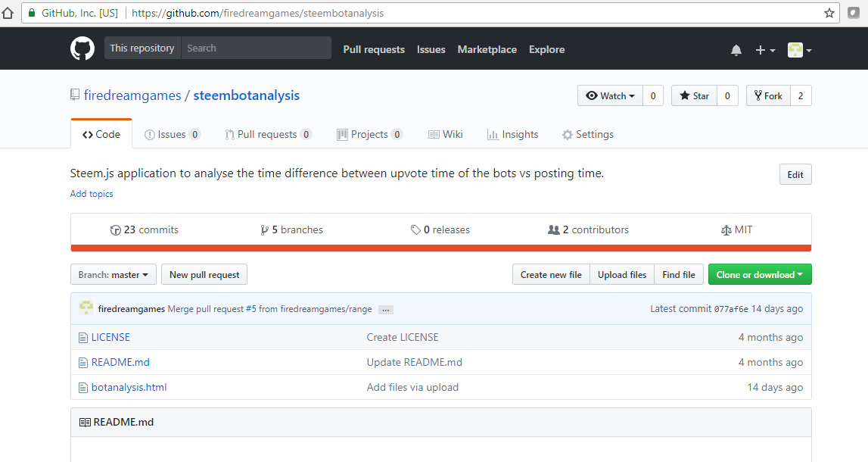Click the This repository search scope
The width and height of the screenshot is (868, 462).
point(142,48)
